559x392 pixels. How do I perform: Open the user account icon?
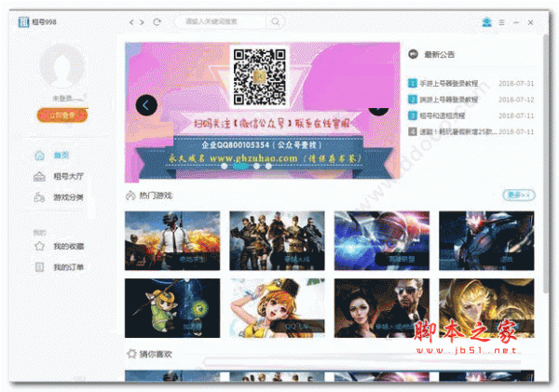(x=486, y=22)
